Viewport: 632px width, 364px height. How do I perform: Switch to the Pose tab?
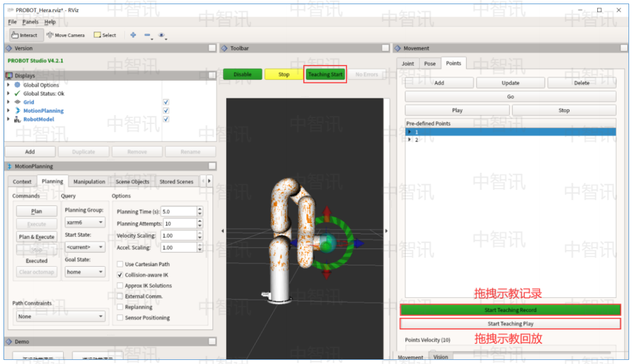(430, 64)
